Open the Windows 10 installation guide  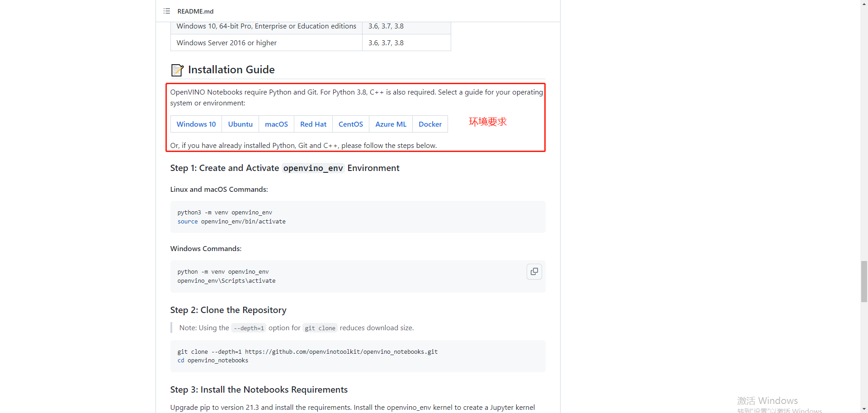click(x=196, y=124)
